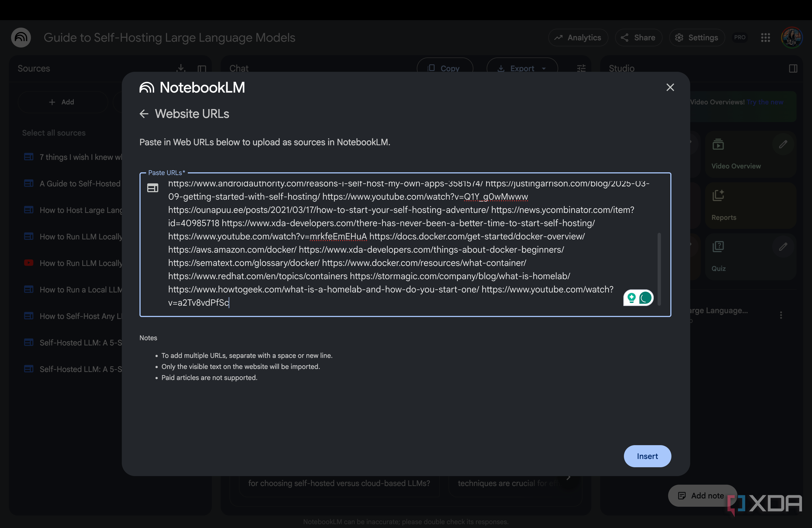Screen dimensions: 812x528
Task: Open Analytics in the top bar
Action: tap(578, 38)
